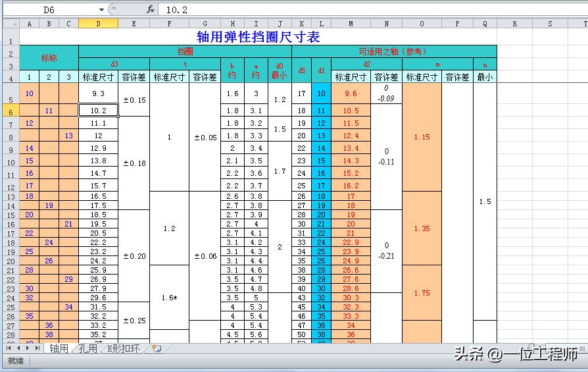This screenshot has height=372, width=588.
Task: Click the 1.6* thickness cell
Action: pyautogui.click(x=169, y=298)
